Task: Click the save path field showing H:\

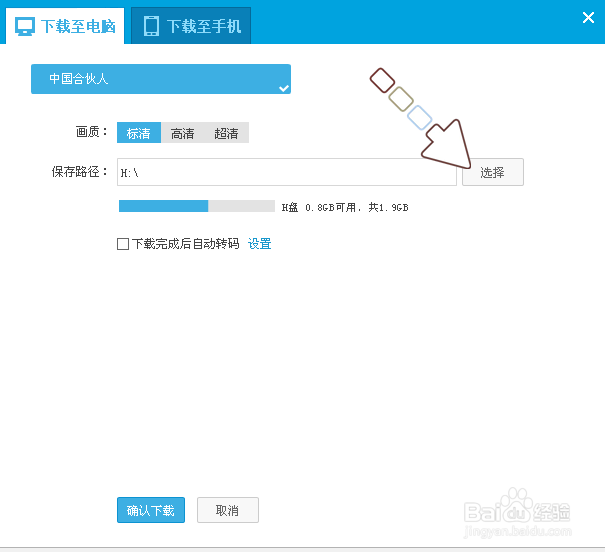Action: [287, 172]
